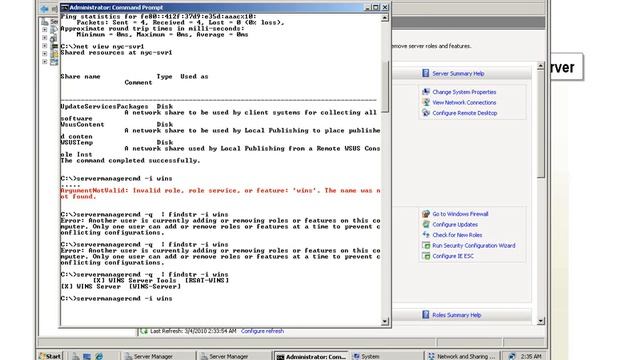Click the icon beside Configure Updates
Image resolution: width=640 pixels, height=360 pixels.
coord(426,224)
